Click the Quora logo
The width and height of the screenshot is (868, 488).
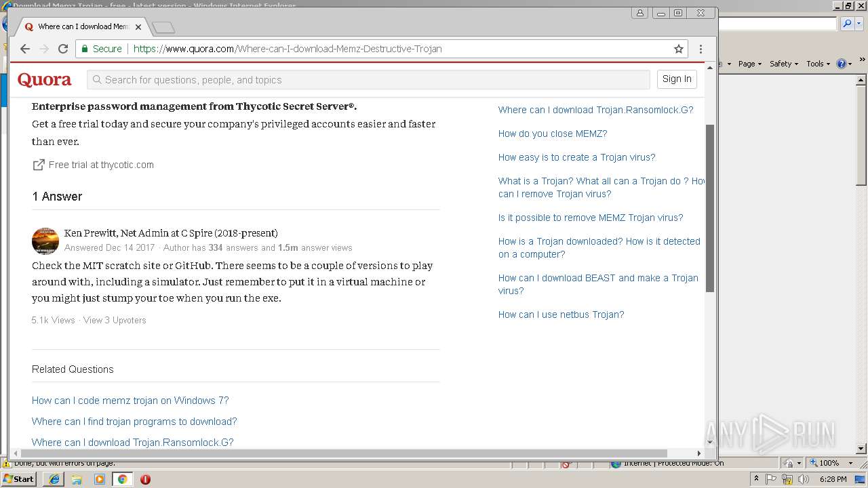coord(45,80)
